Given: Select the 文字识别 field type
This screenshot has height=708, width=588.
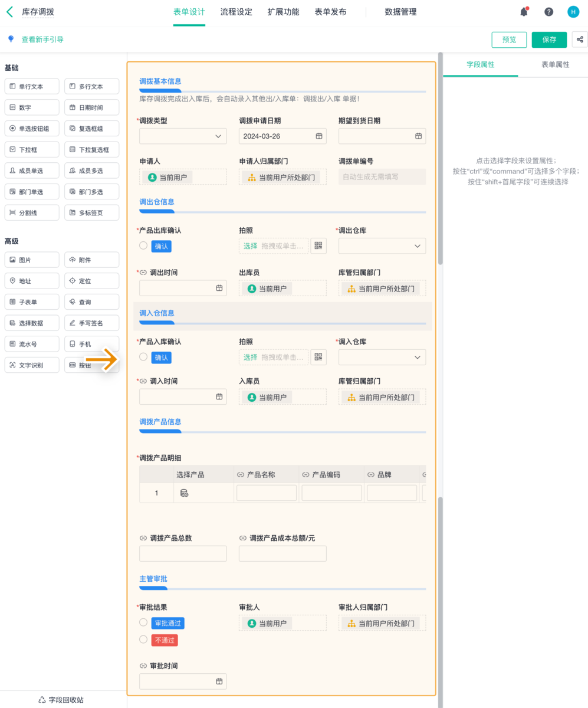Looking at the screenshot, I should 31,365.
